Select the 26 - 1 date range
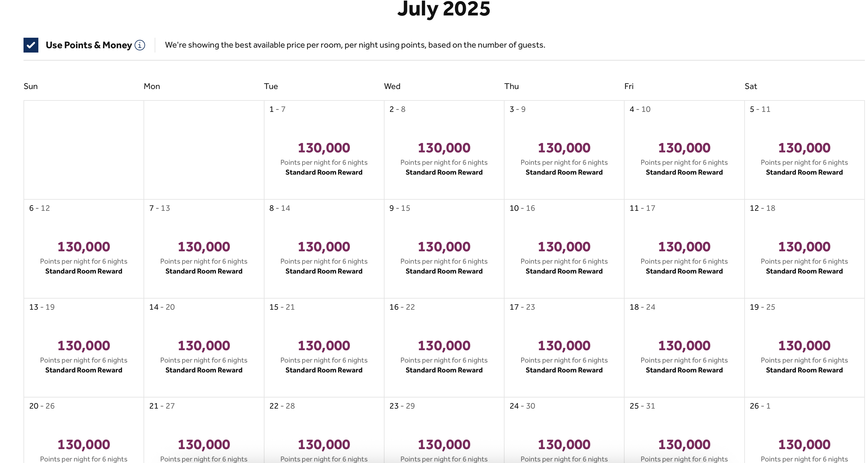868x463 pixels. pyautogui.click(x=805, y=430)
